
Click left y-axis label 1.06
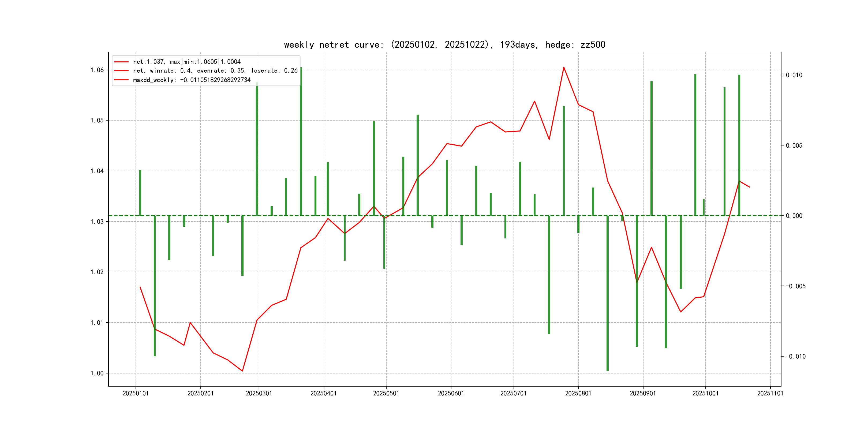pos(97,70)
